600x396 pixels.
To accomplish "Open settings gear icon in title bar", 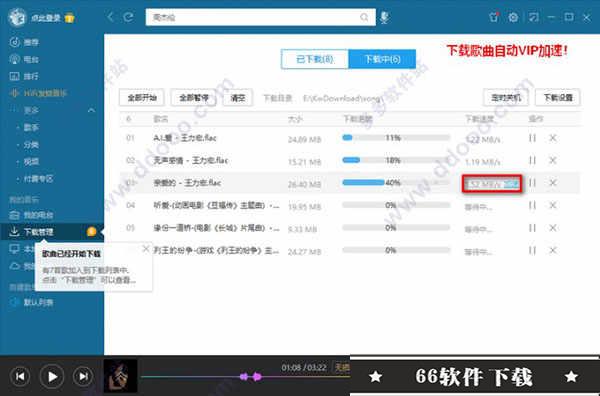I will coord(513,17).
